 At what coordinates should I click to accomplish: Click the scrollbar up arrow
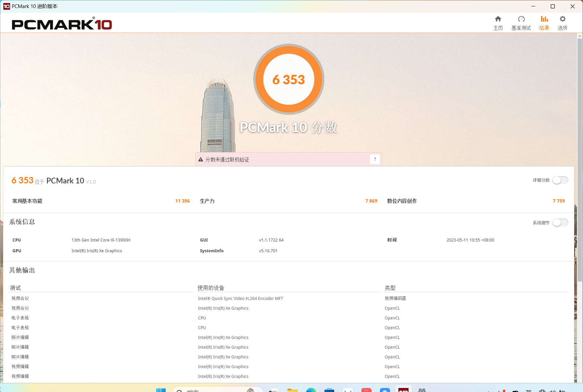580,36
